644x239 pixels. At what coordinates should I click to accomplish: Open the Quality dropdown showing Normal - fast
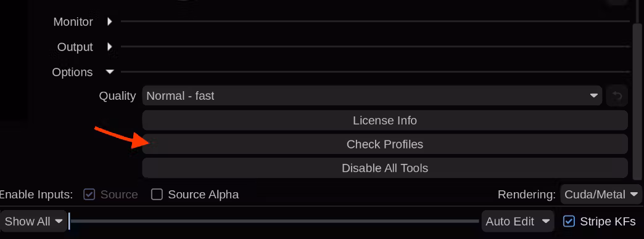click(372, 96)
